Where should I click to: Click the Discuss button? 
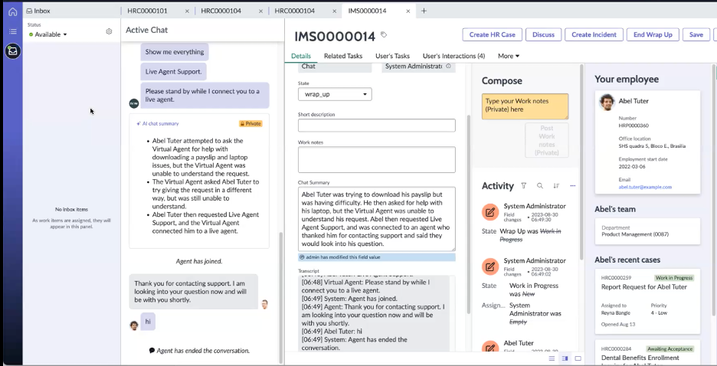click(x=543, y=34)
